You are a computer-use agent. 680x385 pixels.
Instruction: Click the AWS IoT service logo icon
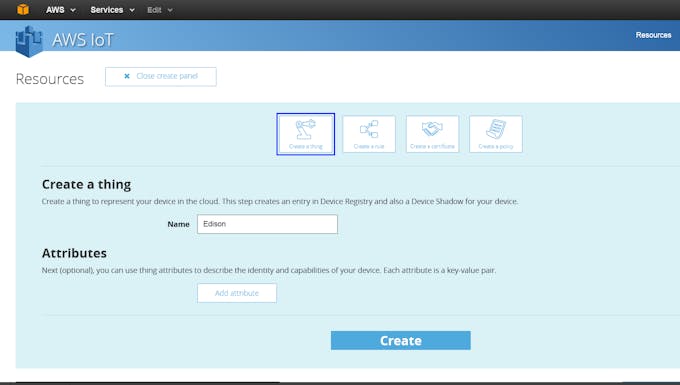point(29,41)
